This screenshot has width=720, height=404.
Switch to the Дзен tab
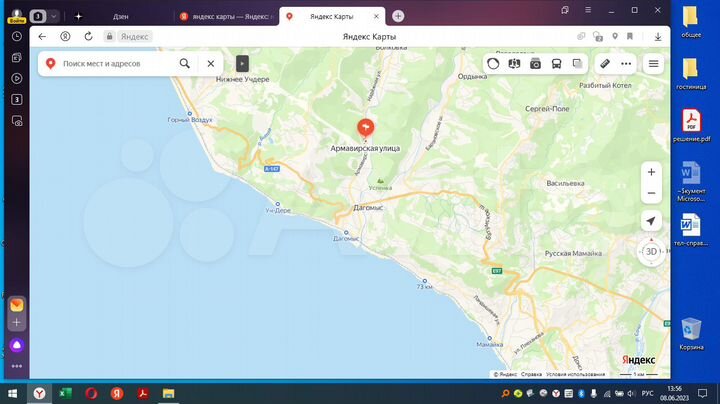click(120, 16)
